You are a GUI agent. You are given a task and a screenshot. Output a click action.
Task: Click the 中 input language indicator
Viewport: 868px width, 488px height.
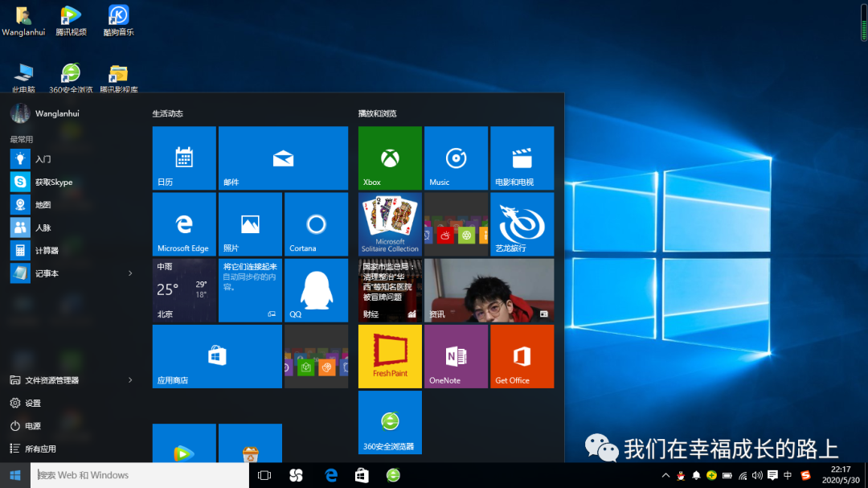coord(788,475)
